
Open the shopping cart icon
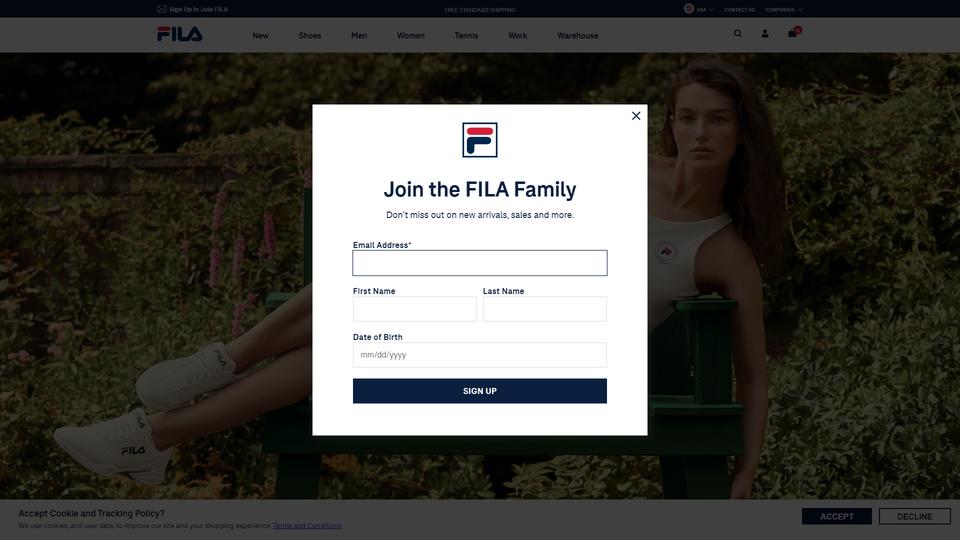(793, 33)
